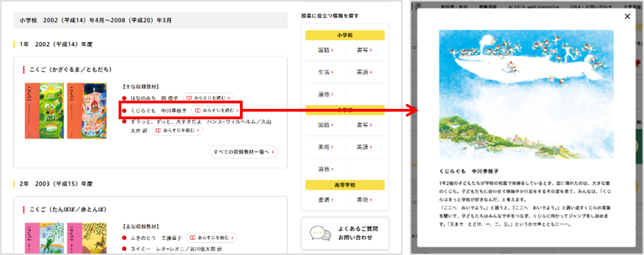644x255 pixels.
Task: Open 生活 link in sidebar
Action: click(325, 72)
